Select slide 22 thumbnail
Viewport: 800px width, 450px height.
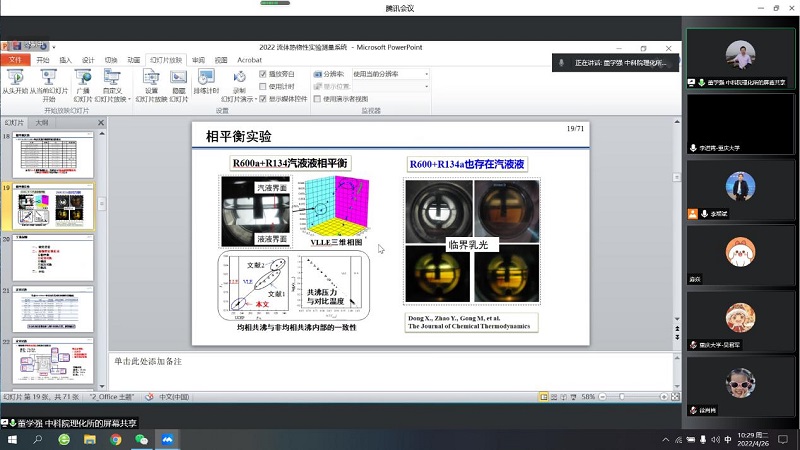[x=53, y=361]
